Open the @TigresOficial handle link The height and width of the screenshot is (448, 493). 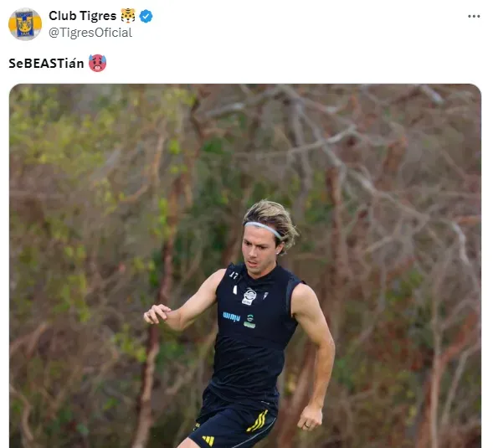tap(90, 33)
